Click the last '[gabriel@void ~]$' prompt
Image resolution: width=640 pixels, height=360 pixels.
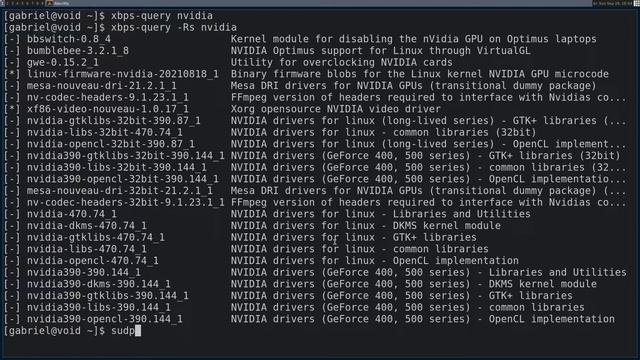click(54, 331)
